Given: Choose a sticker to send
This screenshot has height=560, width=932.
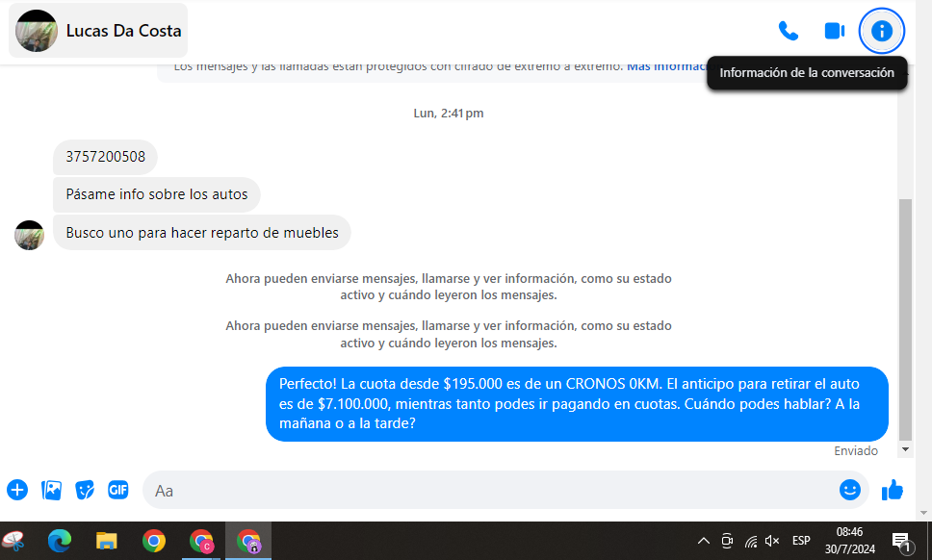Looking at the screenshot, I should point(85,490).
